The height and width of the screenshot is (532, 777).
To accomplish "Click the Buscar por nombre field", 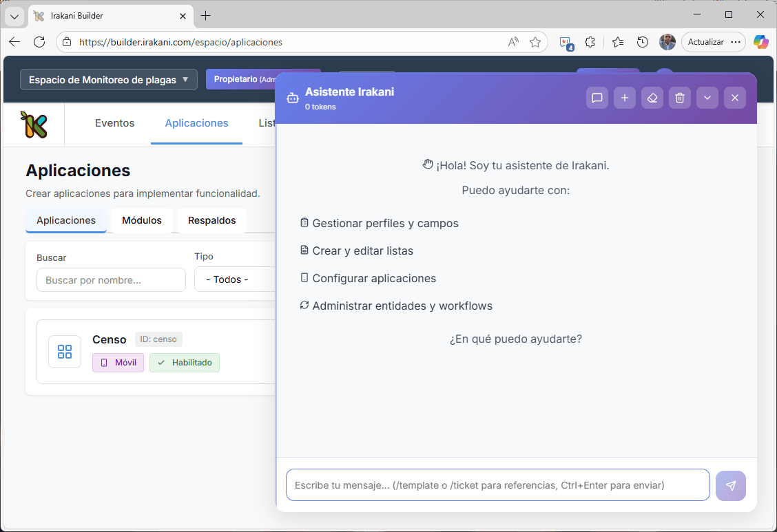I will pos(111,280).
